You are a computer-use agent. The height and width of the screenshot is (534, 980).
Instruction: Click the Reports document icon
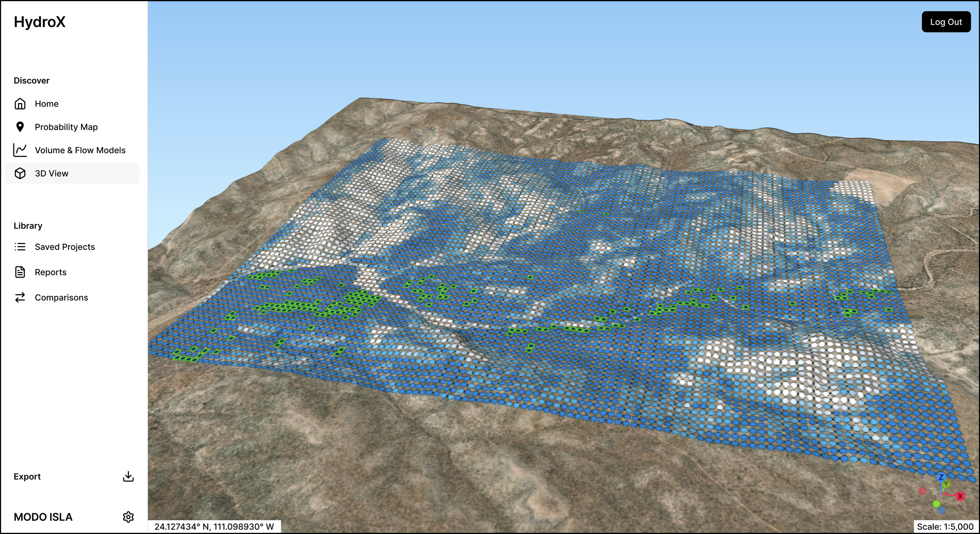(20, 272)
